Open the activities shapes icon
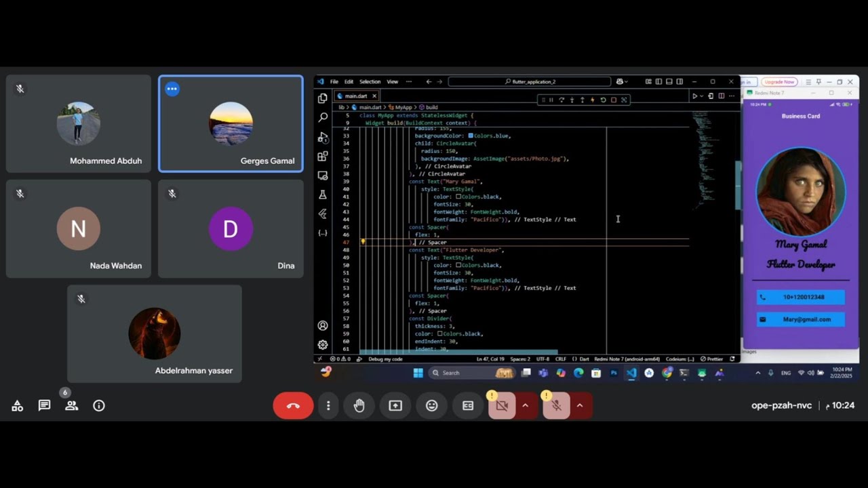Image resolution: width=868 pixels, height=488 pixels. click(x=18, y=405)
